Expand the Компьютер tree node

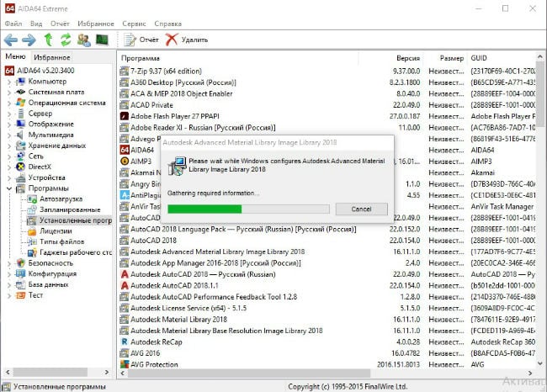[9, 82]
